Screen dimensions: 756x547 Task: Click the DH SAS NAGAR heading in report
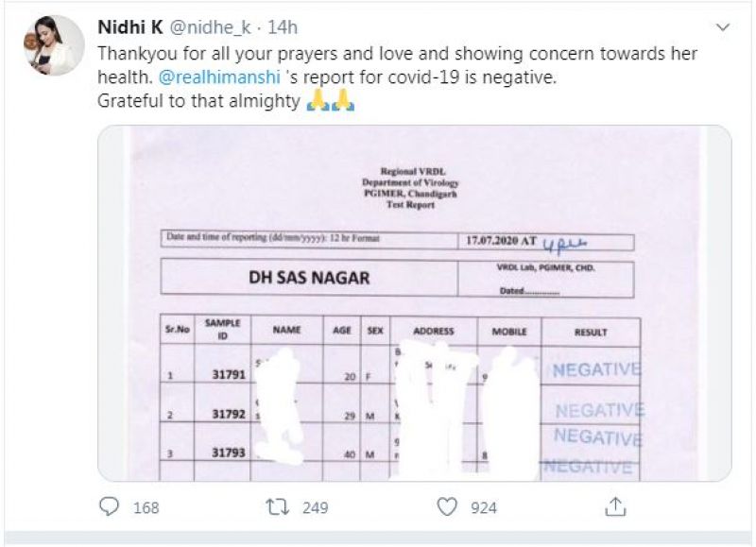pyautogui.click(x=308, y=278)
